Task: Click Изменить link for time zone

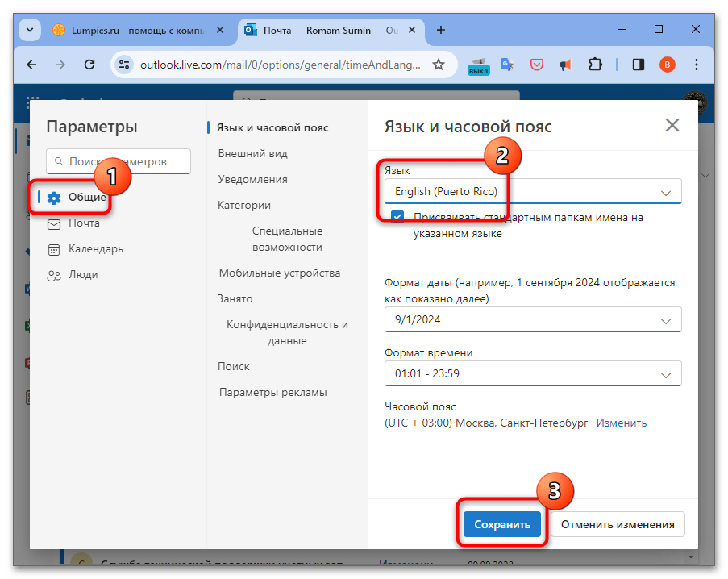Action: tap(621, 423)
